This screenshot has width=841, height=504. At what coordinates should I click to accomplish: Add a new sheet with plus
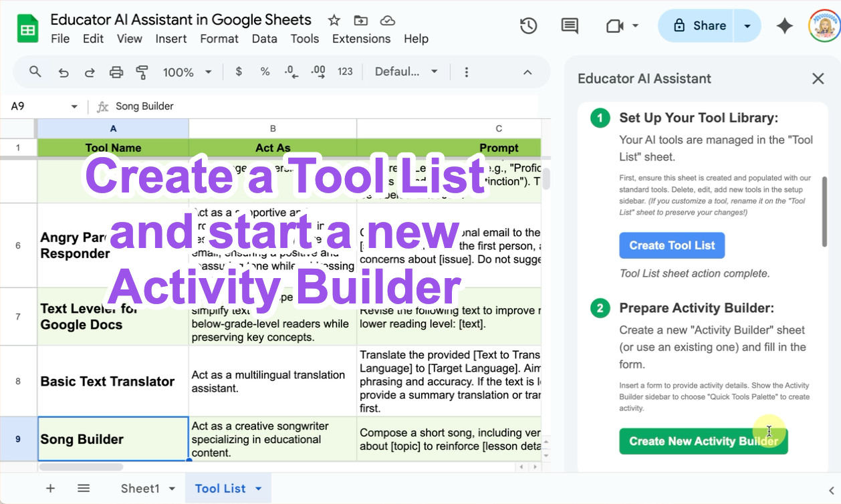[x=50, y=489]
